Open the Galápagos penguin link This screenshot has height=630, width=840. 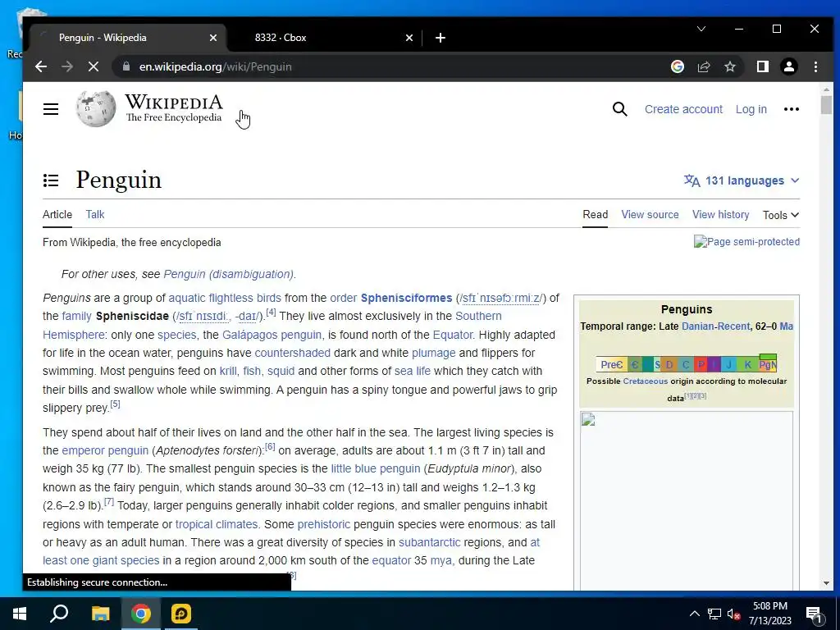coord(272,335)
